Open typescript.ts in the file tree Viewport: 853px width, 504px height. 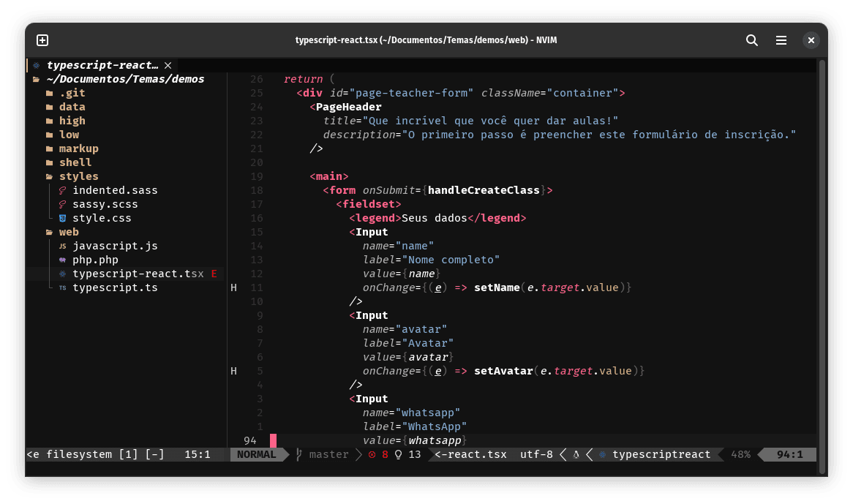pos(115,288)
